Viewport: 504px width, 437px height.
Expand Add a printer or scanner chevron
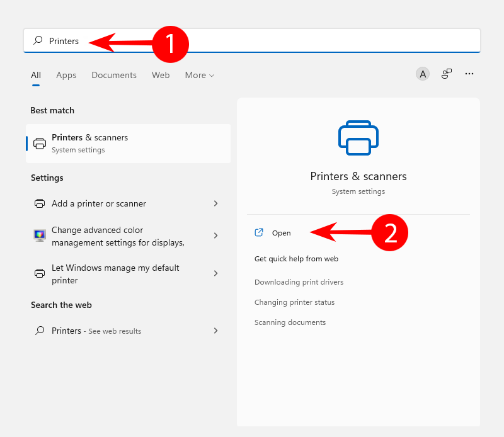[x=215, y=203]
